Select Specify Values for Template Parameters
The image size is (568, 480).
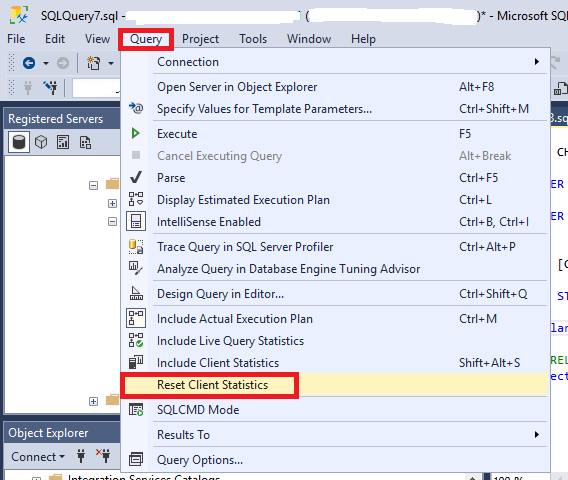click(x=335, y=109)
